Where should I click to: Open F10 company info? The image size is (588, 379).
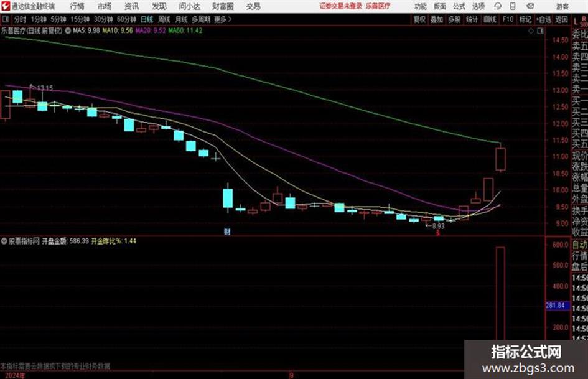tap(508, 19)
